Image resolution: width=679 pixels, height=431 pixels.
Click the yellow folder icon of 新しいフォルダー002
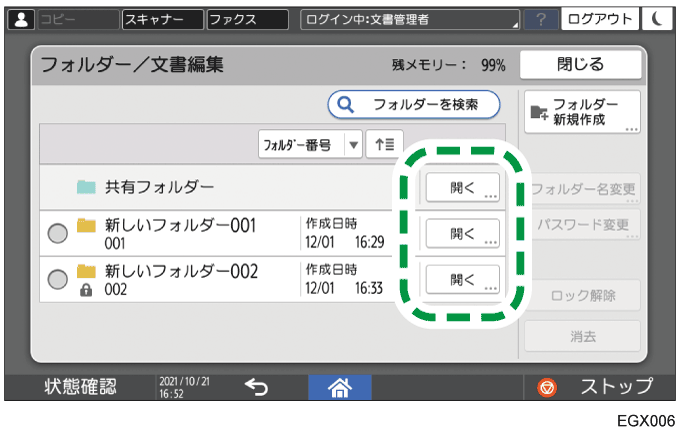(x=86, y=271)
